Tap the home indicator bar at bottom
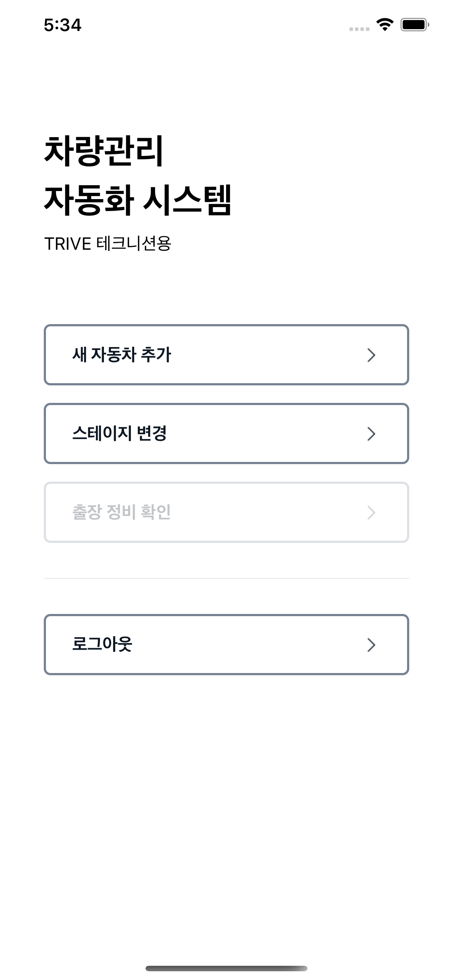The width and height of the screenshot is (453, 980). click(226, 968)
